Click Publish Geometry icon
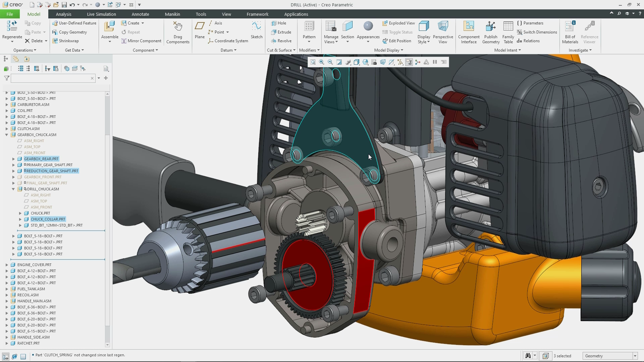This screenshot has height=362, width=644. click(491, 26)
